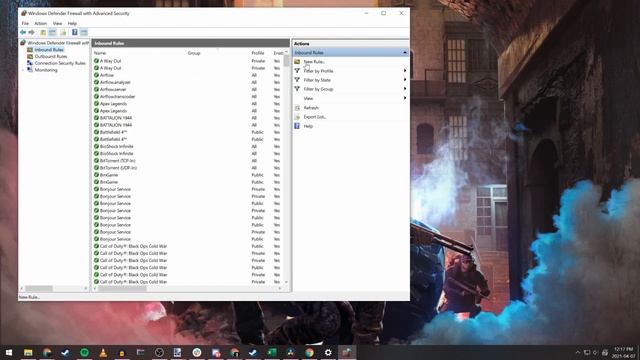Select the BitTorrent (UDP-In) rule row
Viewport: 640px width, 360px height.
pyautogui.click(x=188, y=168)
